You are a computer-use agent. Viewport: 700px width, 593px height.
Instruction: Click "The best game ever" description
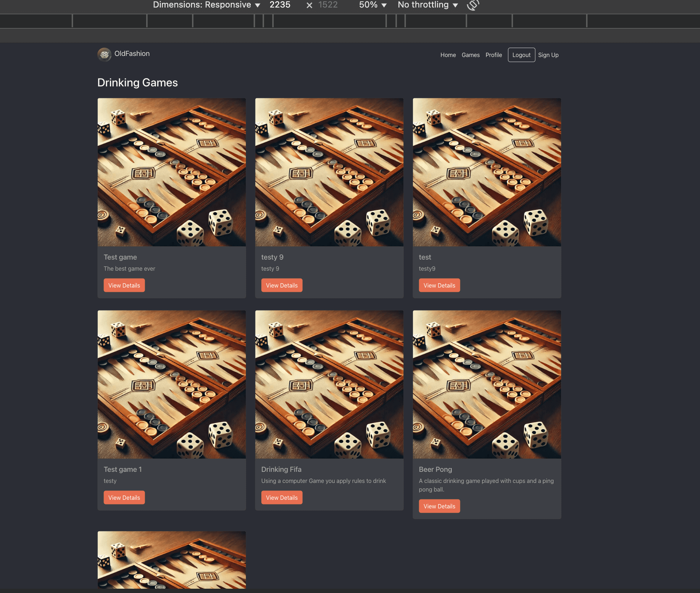pos(129,269)
